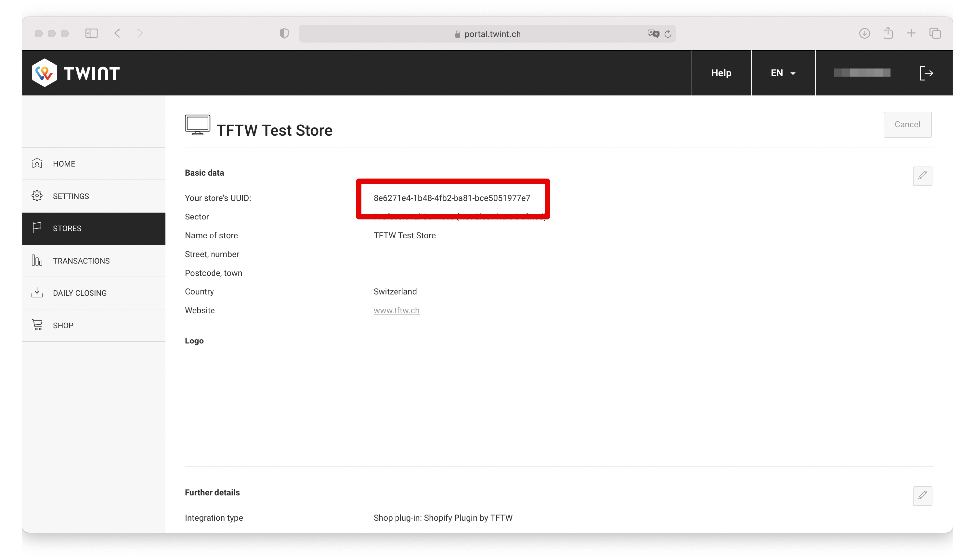This screenshot has height=560, width=975.
Task: Click the logout icon in header
Action: pyautogui.click(x=926, y=73)
